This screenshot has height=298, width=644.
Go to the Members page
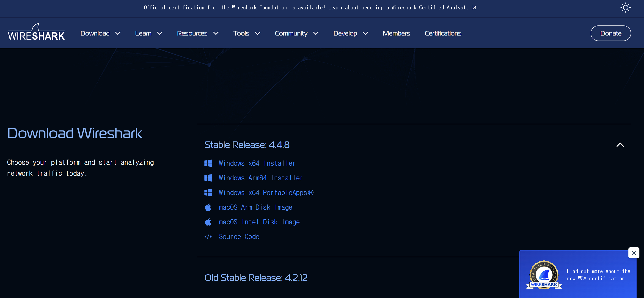[x=396, y=33]
